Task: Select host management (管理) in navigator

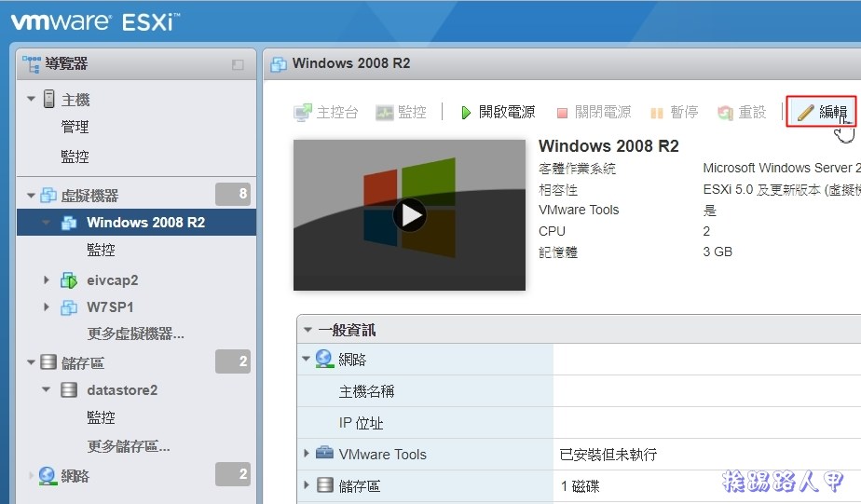Action: (x=75, y=127)
